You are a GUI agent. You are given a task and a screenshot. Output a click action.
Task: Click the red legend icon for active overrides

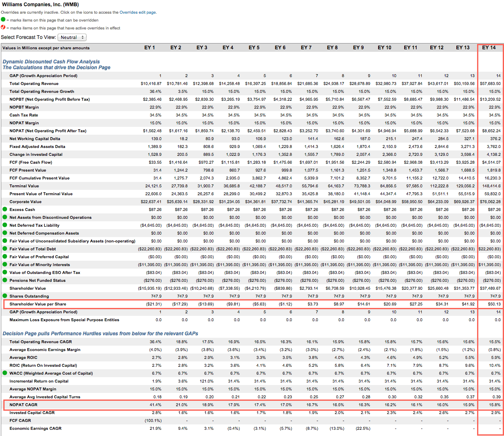click(4, 27)
